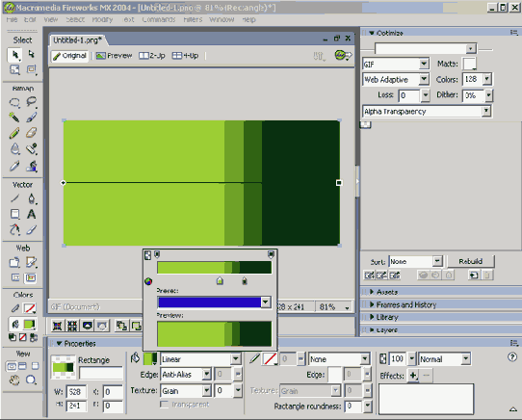Select the Line tool
This screenshot has width=522, height=420.
click(14, 198)
